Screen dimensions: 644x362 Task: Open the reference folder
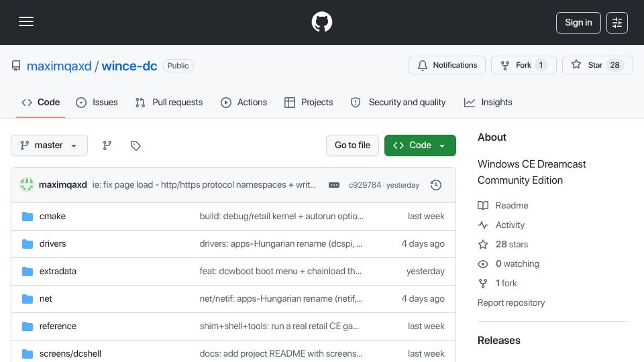pos(58,326)
